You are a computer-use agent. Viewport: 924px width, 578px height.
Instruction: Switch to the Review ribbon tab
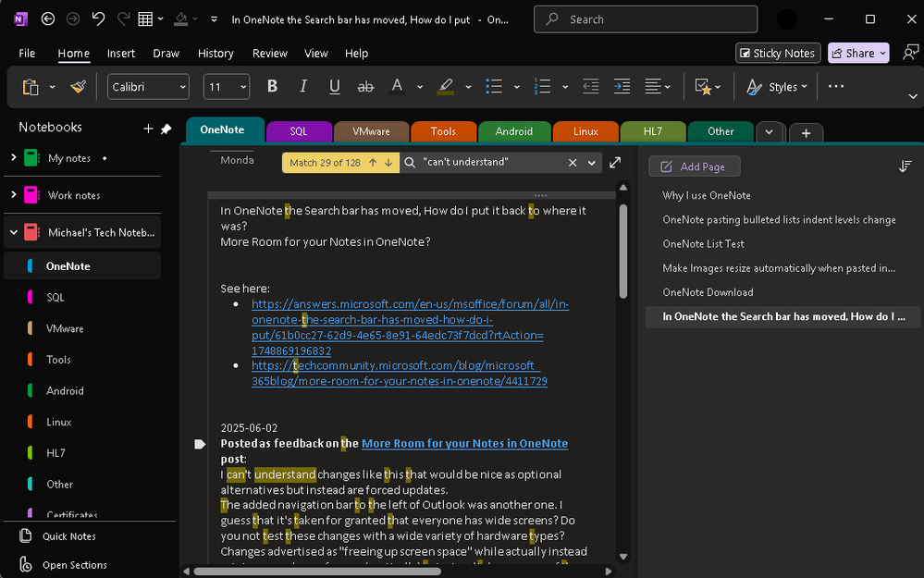pos(270,53)
